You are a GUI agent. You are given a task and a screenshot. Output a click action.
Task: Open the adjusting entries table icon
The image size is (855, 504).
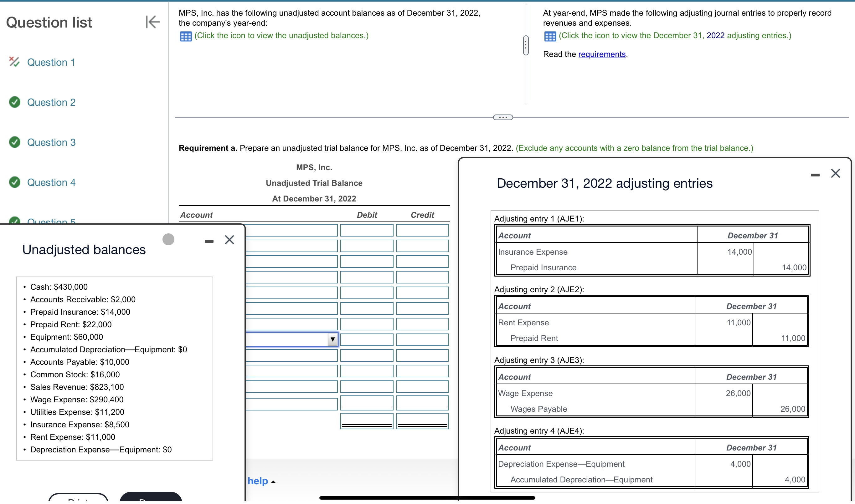pyautogui.click(x=550, y=36)
